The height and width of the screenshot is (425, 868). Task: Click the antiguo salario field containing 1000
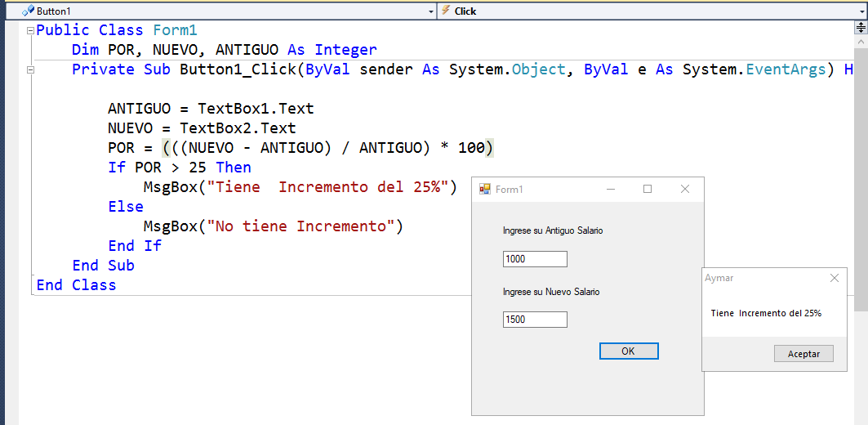coord(535,259)
